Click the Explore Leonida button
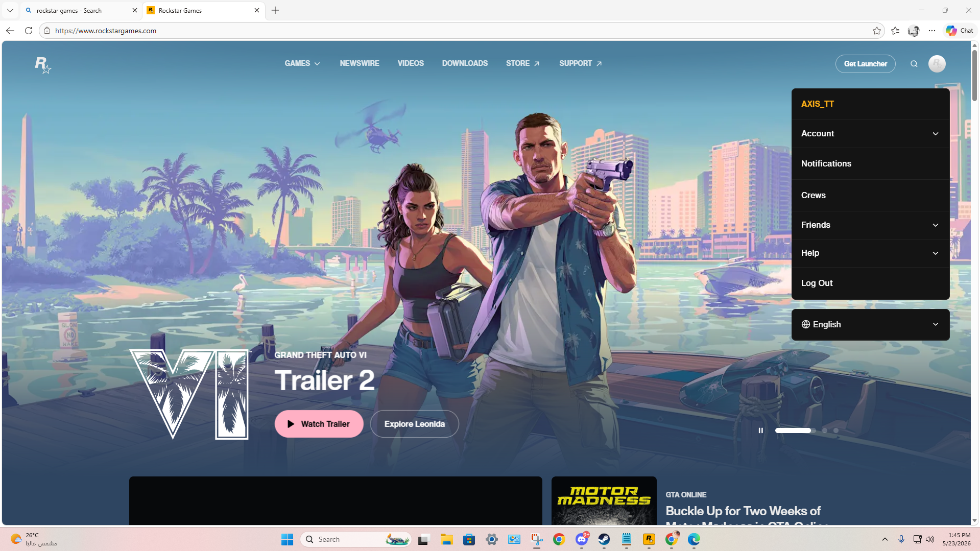980x551 pixels. pos(415,424)
